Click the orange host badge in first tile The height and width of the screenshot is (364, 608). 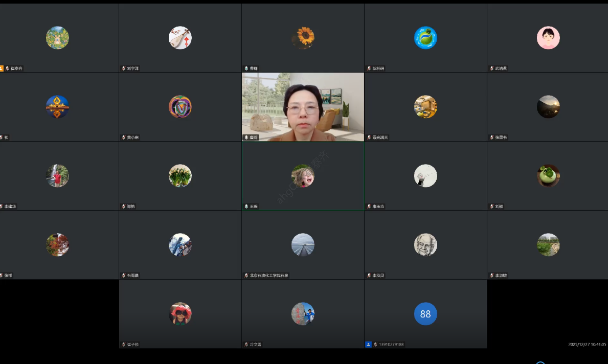click(2, 69)
